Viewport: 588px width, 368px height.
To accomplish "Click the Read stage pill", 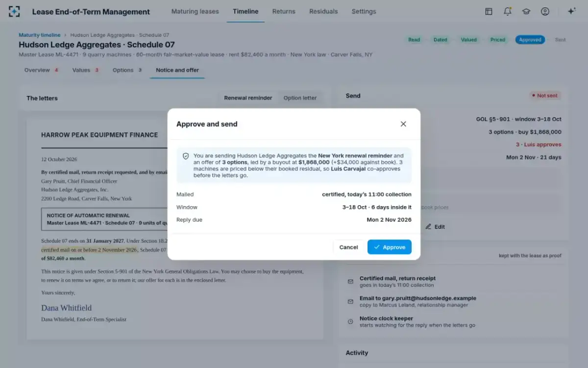I will click(x=414, y=40).
